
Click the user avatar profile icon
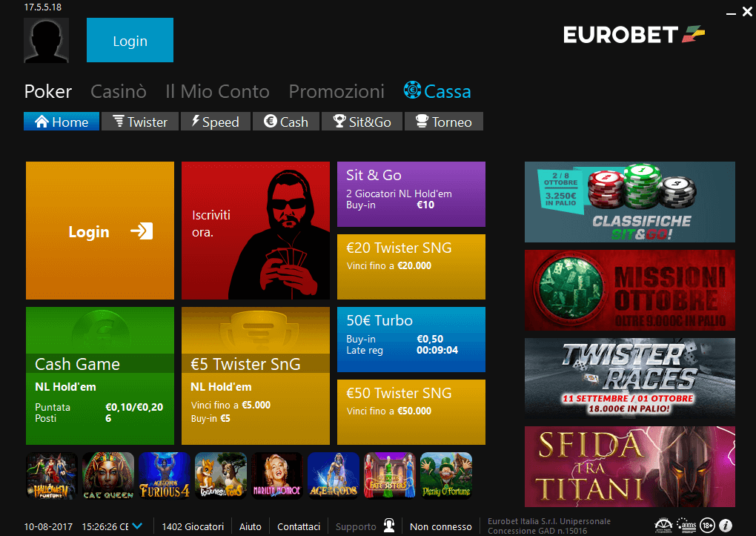(46, 41)
